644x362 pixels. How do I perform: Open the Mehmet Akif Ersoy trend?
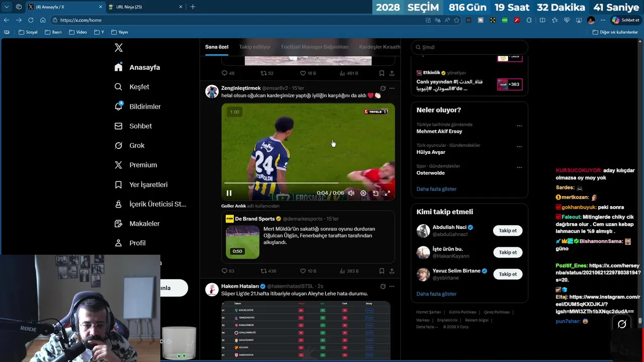tap(439, 131)
